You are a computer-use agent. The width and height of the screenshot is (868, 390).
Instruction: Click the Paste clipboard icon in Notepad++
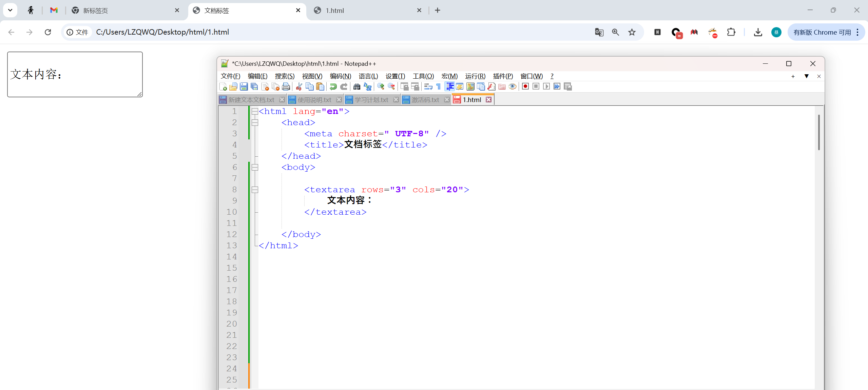click(320, 86)
